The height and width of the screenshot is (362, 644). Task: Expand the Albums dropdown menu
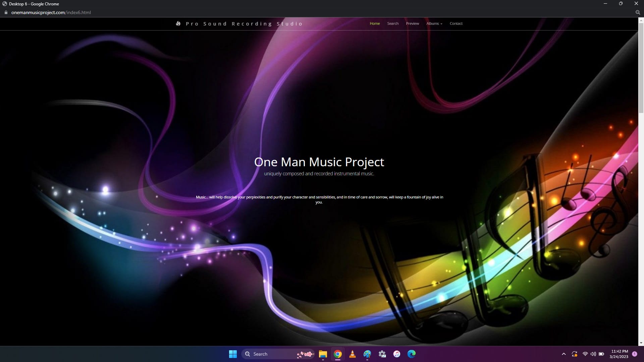click(x=434, y=23)
